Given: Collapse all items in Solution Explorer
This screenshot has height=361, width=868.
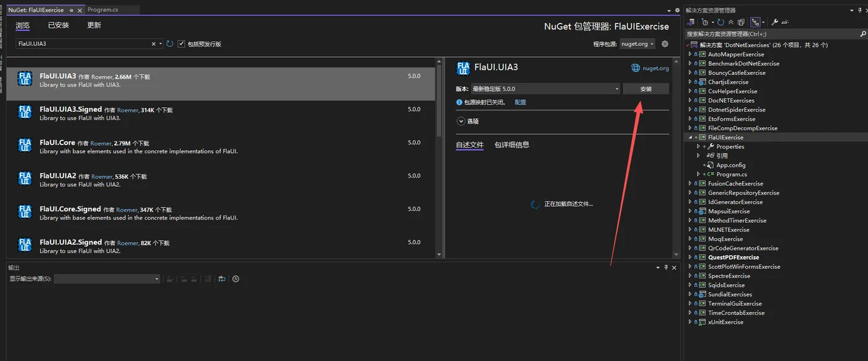Looking at the screenshot, I should pyautogui.click(x=731, y=22).
